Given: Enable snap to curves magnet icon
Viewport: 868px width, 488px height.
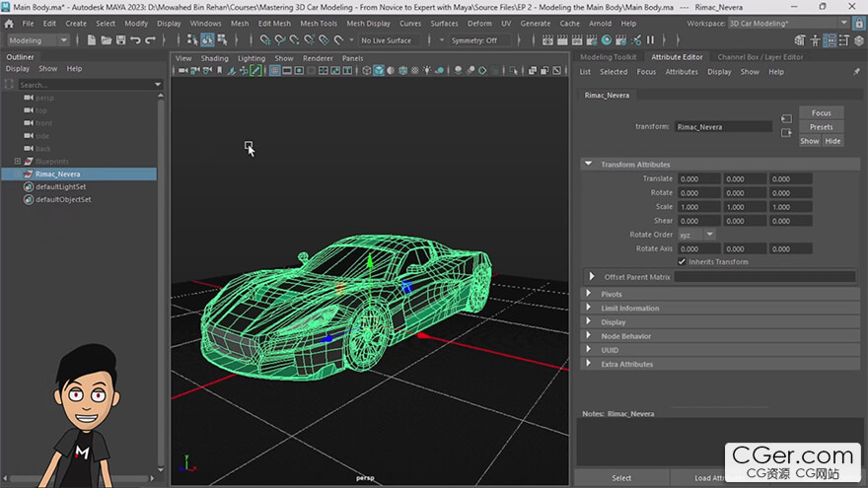Looking at the screenshot, I should (x=280, y=40).
